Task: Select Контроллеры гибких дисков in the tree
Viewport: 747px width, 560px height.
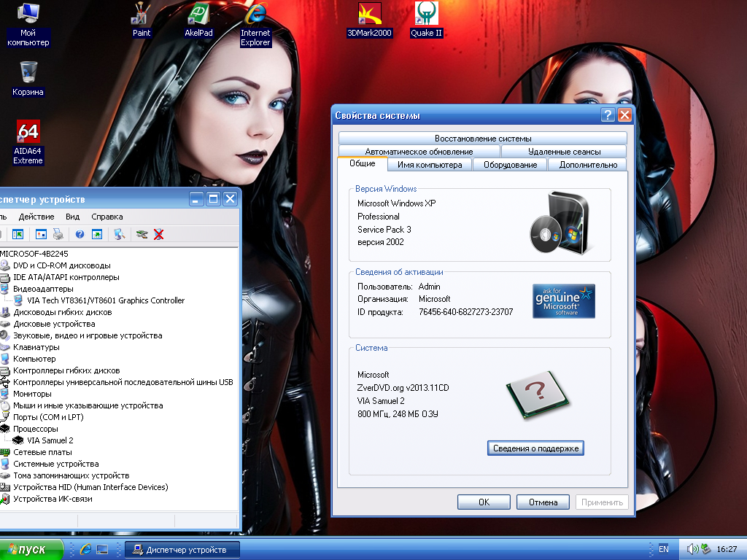Action: pos(66,370)
